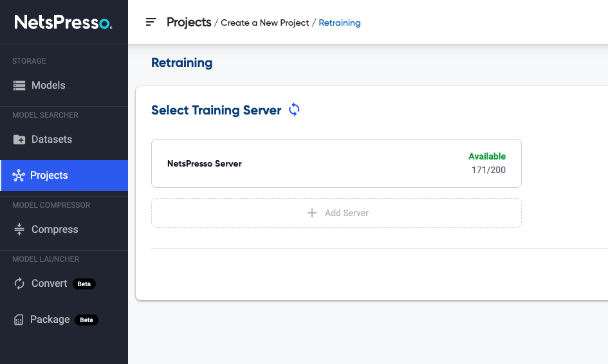
Task: Click the plus icon in Add Server
Action: [x=312, y=213]
